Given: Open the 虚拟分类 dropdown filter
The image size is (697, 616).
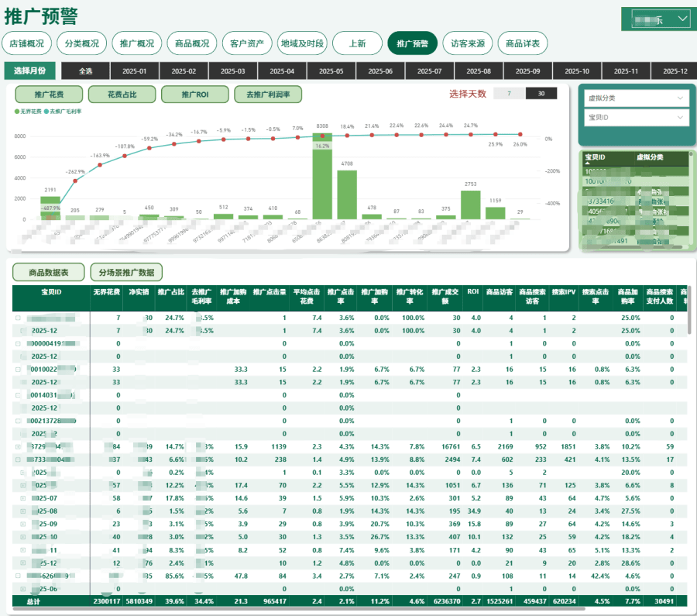Looking at the screenshot, I should [637, 98].
